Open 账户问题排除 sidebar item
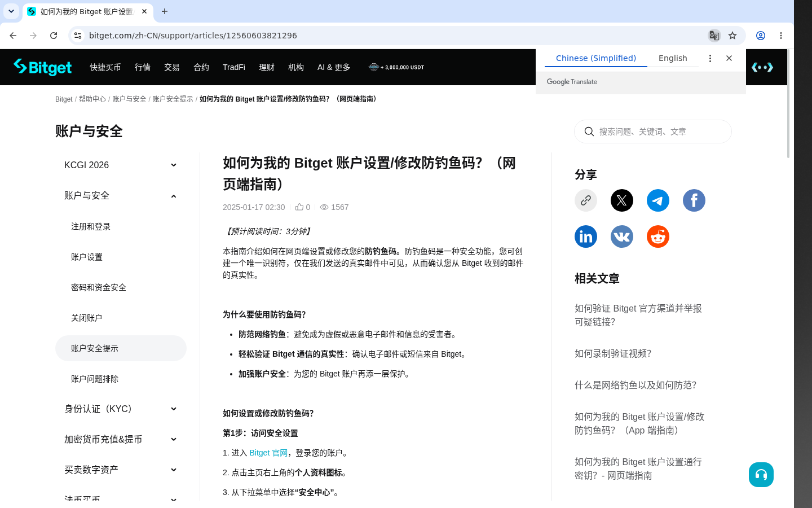The height and width of the screenshot is (508, 812). (x=121, y=379)
